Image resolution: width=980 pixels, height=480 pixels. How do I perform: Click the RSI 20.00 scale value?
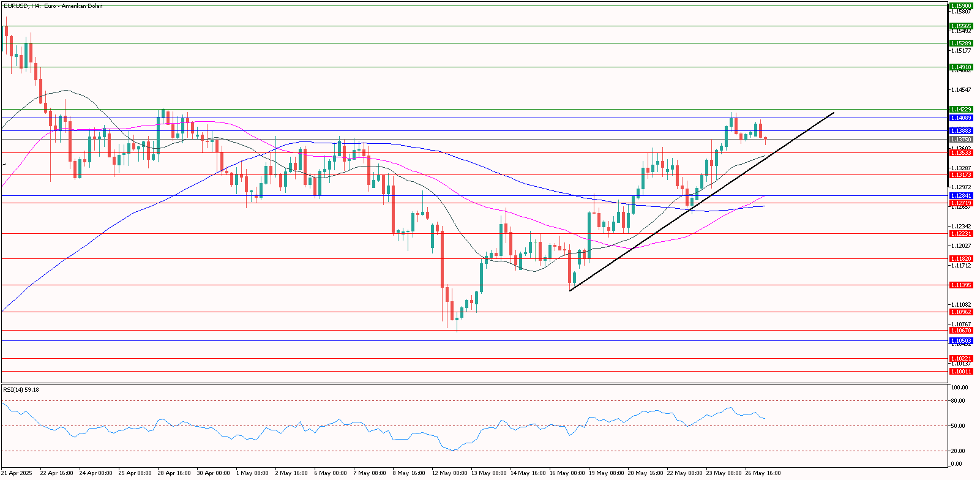pos(958,451)
